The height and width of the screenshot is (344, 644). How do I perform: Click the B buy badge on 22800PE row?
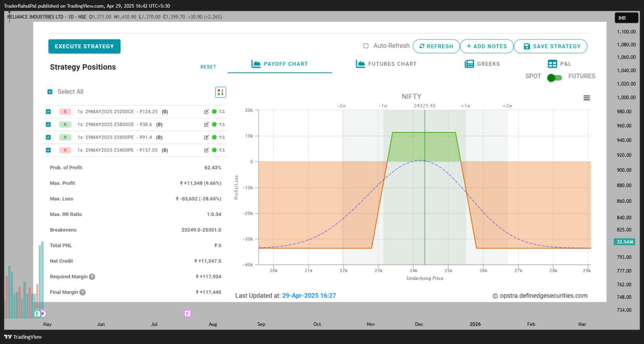coord(65,138)
